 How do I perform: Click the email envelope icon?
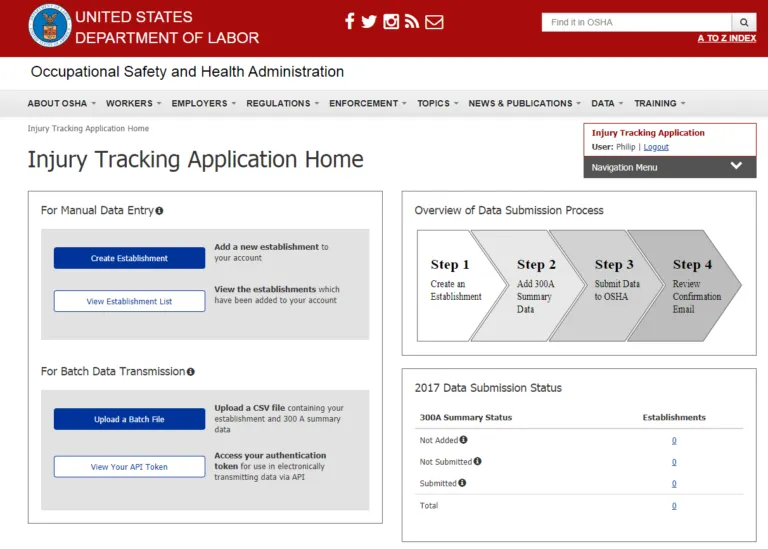434,22
